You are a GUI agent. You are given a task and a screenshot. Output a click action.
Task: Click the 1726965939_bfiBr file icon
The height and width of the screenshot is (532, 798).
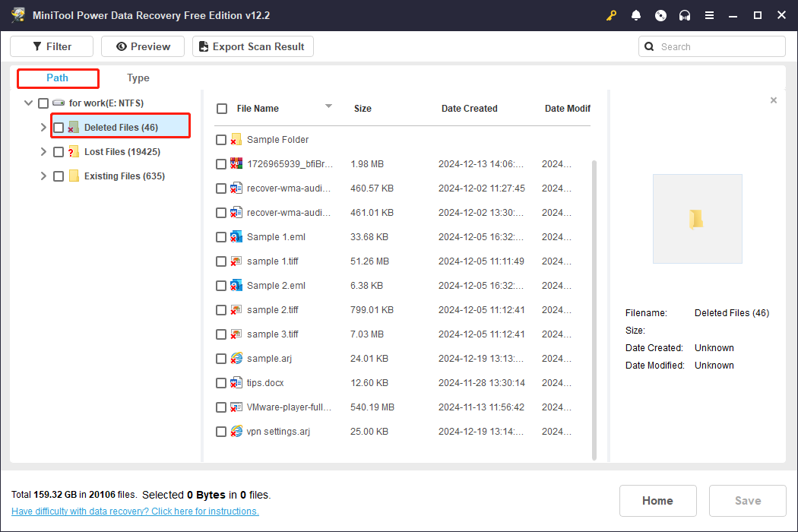click(x=236, y=164)
